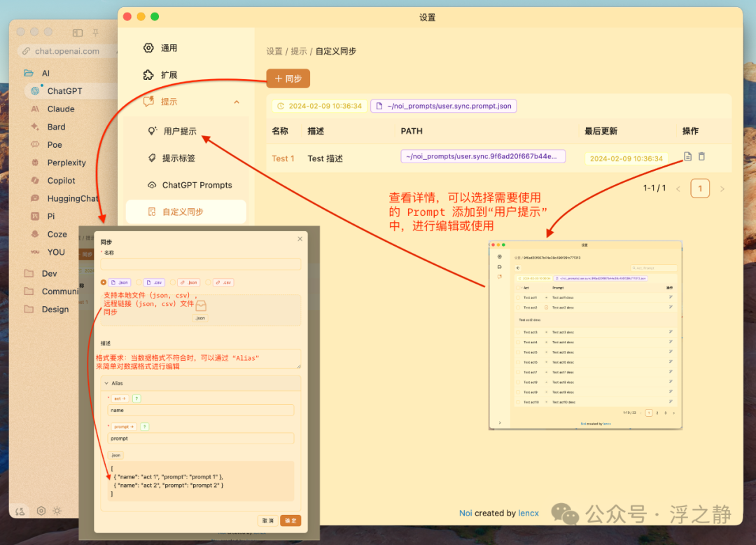This screenshot has width=756, height=545.
Task: Select the remote link .csv radio option
Action: (x=208, y=282)
